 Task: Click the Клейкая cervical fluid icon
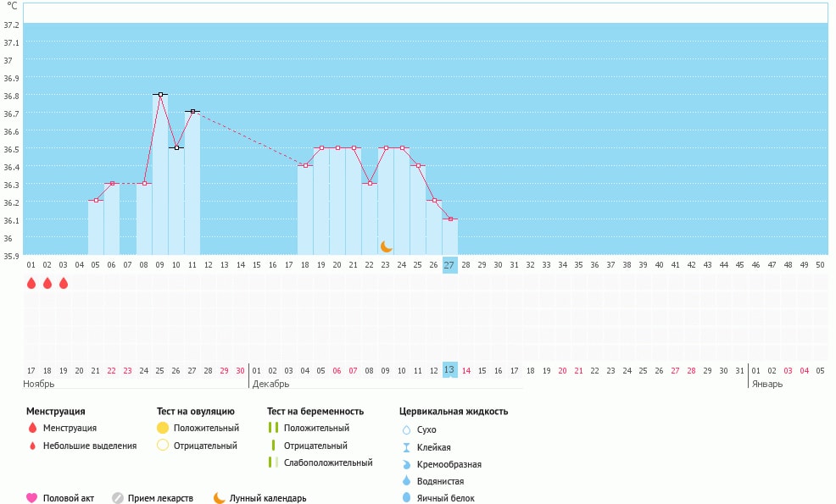[406, 447]
